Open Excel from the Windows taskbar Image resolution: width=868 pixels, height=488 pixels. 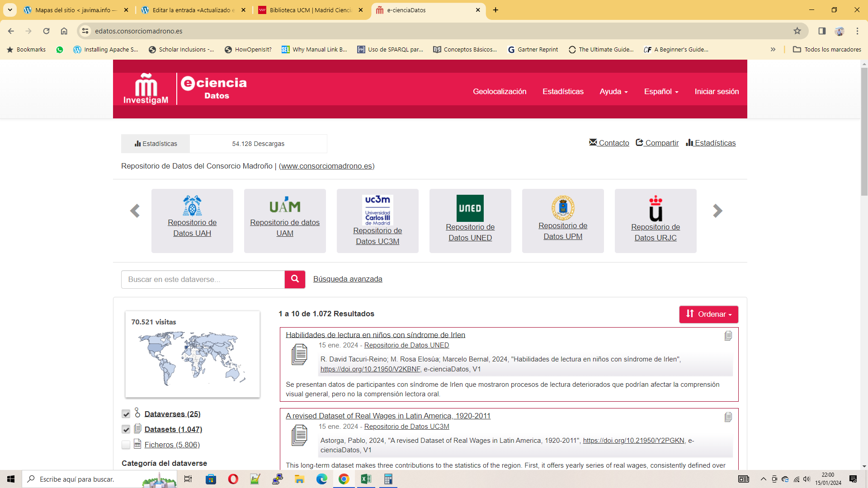pos(366,479)
